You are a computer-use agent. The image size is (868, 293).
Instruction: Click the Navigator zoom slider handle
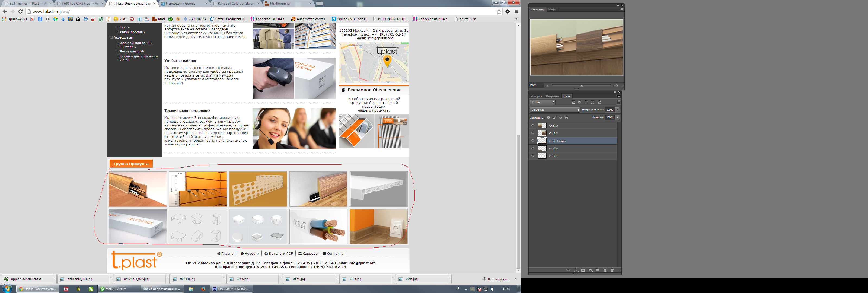(x=582, y=86)
